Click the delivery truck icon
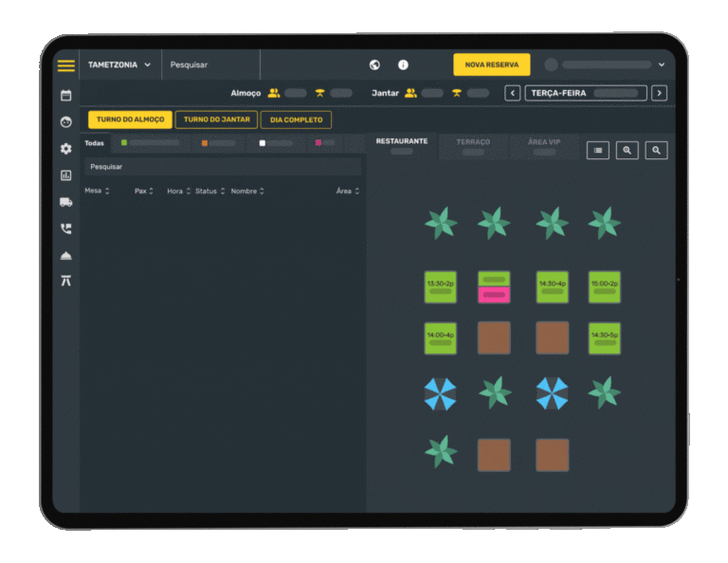Image resolution: width=728 pixels, height=563 pixels. tap(65, 202)
